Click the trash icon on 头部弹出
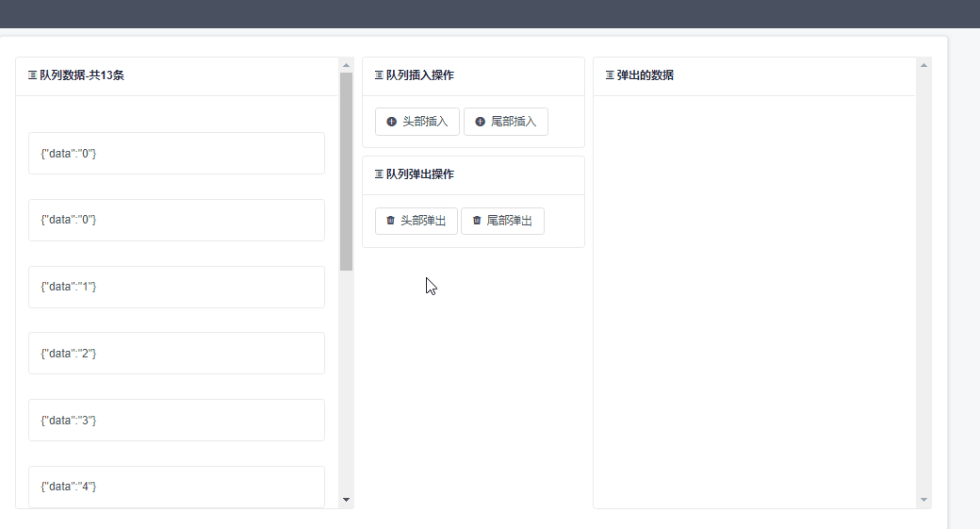The height and width of the screenshot is (529, 980). pyautogui.click(x=391, y=220)
